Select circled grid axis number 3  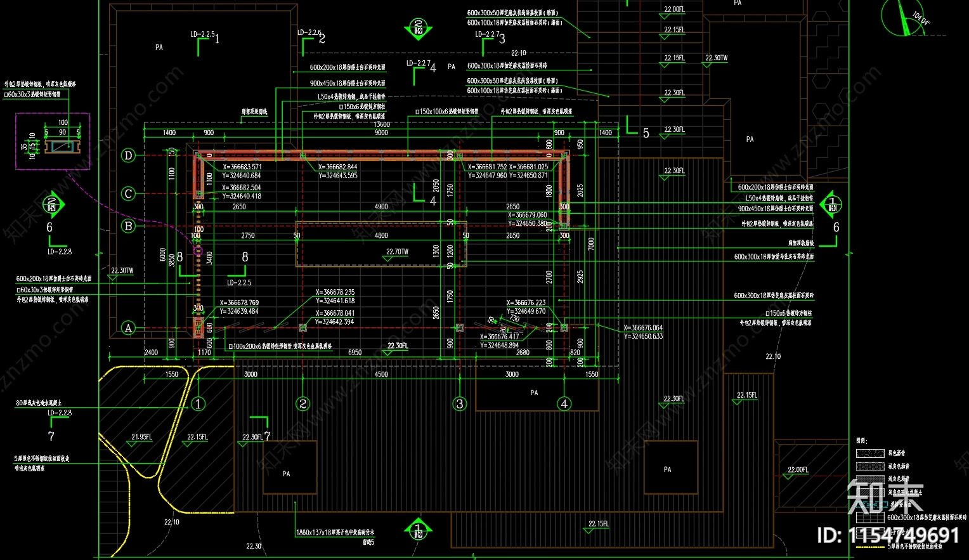point(460,403)
